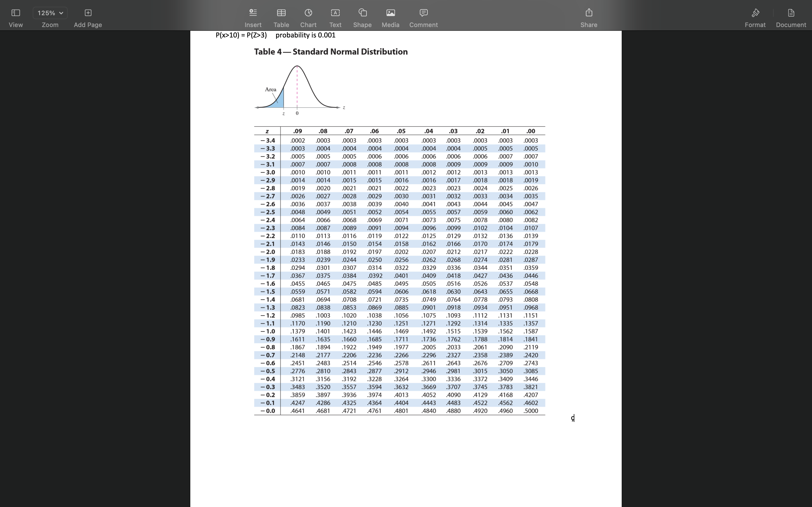Click the Add Page button

tap(87, 13)
